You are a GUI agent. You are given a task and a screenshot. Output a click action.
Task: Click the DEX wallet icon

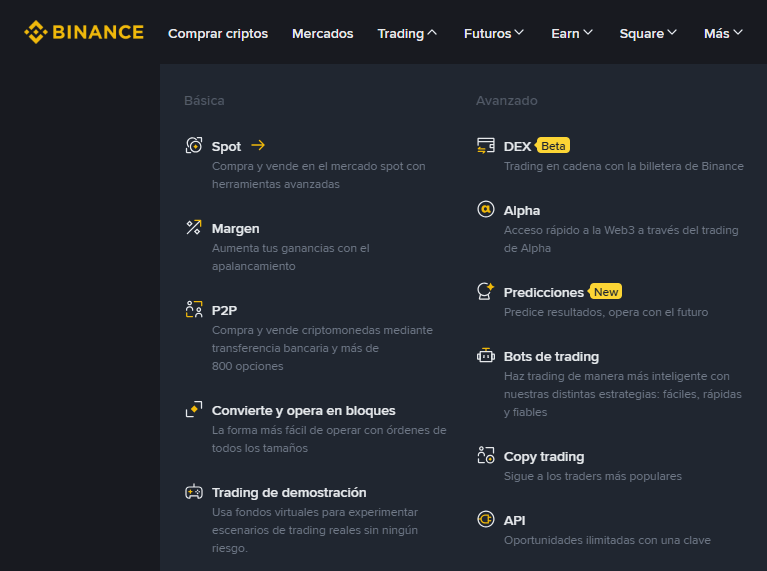486,145
